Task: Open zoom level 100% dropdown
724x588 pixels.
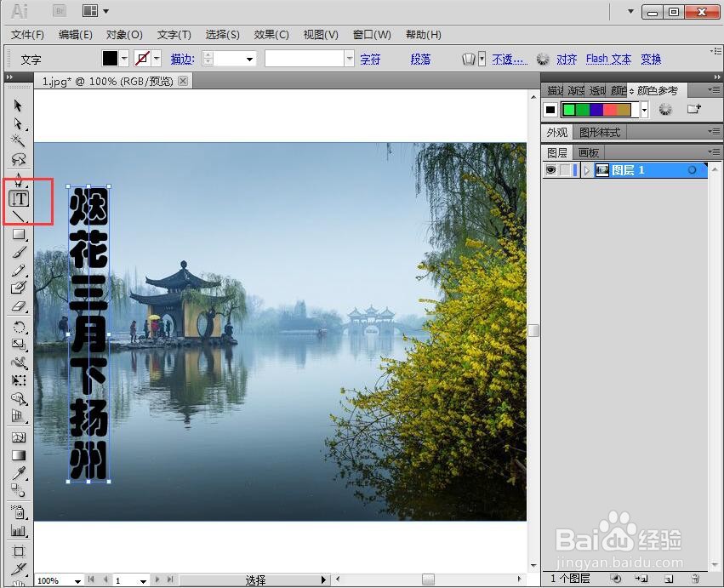Action: (x=77, y=581)
